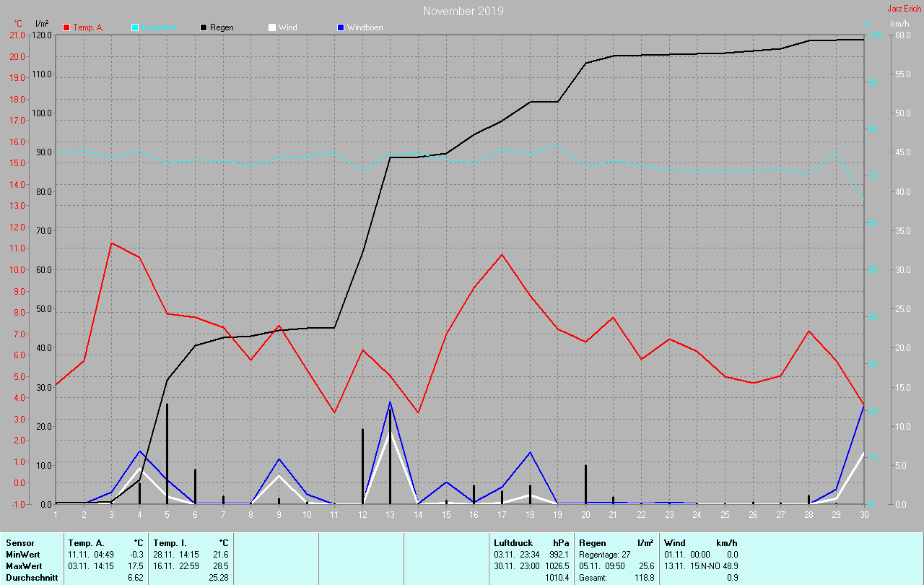Click the Jarz Erich author label
This screenshot has height=585, width=924.
pos(905,9)
